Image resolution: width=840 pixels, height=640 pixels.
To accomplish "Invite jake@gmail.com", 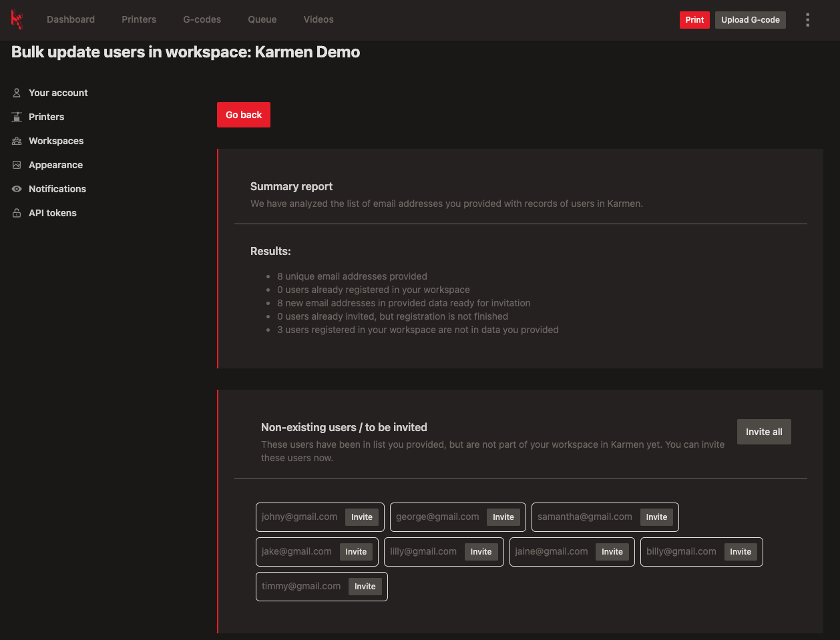I will point(356,552).
